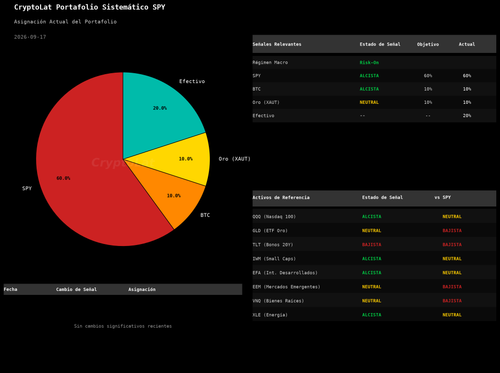Click NEUTRAL status for GLD (ETF Oro)
Image resolution: width=500 pixels, height=373 pixels.
(372, 231)
